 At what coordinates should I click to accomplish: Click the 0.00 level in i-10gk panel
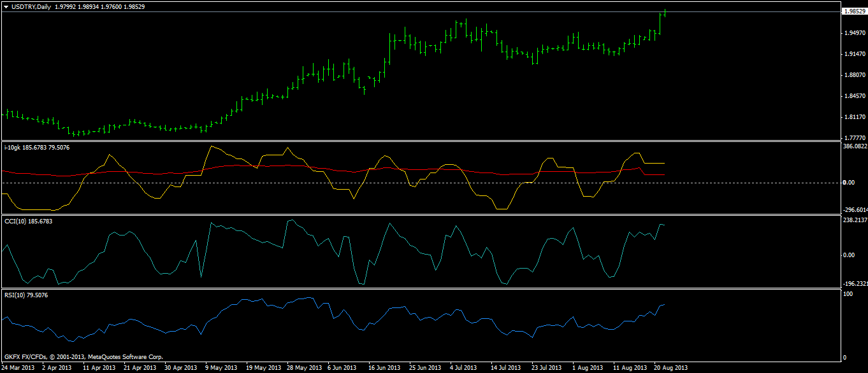click(849, 183)
